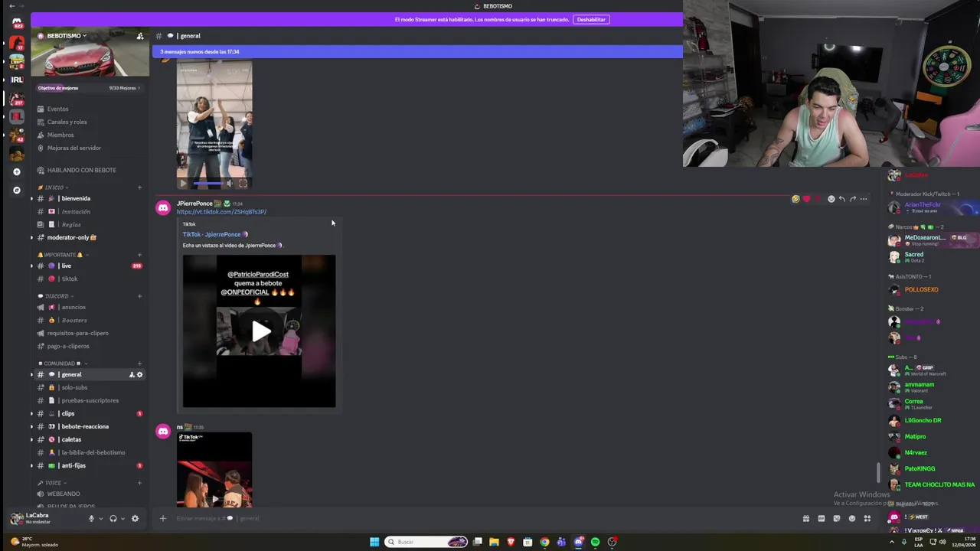Click reply arrow on JPierrePonce message

click(x=841, y=199)
